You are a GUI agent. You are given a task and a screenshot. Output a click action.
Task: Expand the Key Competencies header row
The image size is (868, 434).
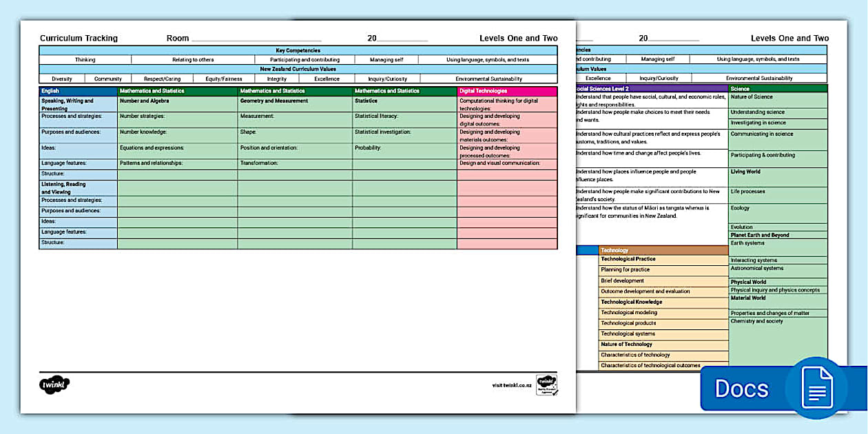pyautogui.click(x=298, y=50)
